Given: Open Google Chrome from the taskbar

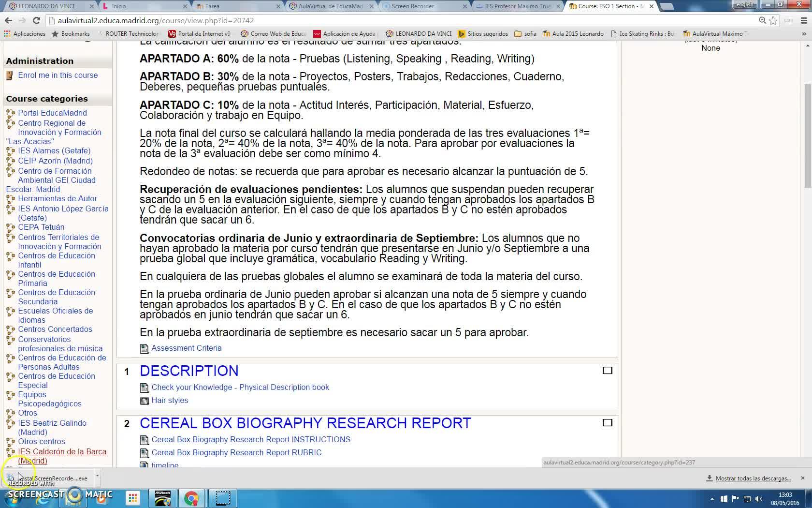Looking at the screenshot, I should pos(191,498).
